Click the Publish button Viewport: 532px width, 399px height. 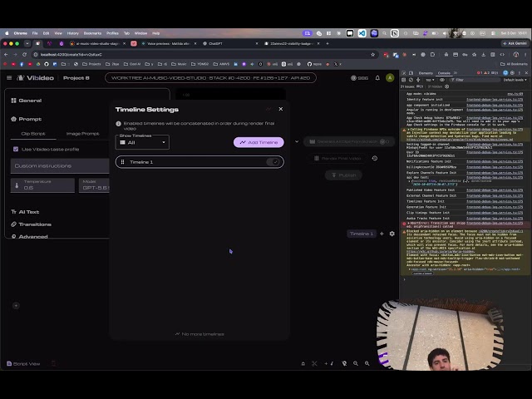point(343,175)
